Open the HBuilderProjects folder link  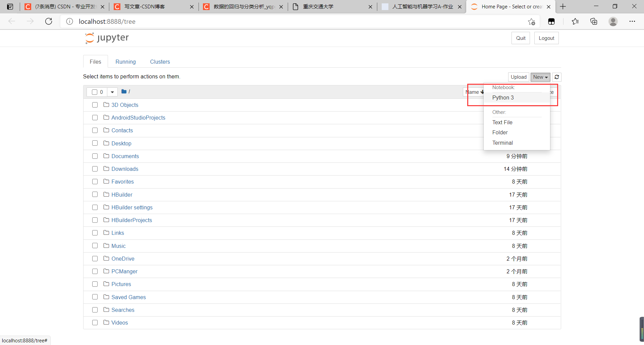point(132,220)
